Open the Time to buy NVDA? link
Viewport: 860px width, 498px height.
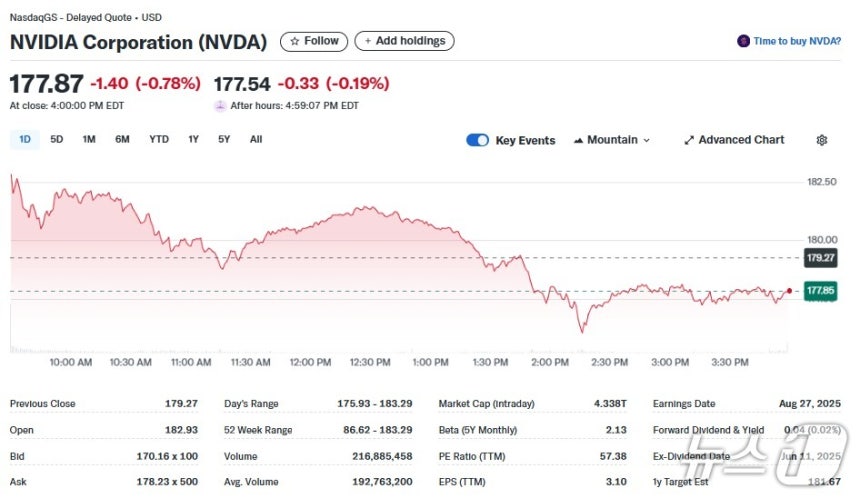pos(797,41)
